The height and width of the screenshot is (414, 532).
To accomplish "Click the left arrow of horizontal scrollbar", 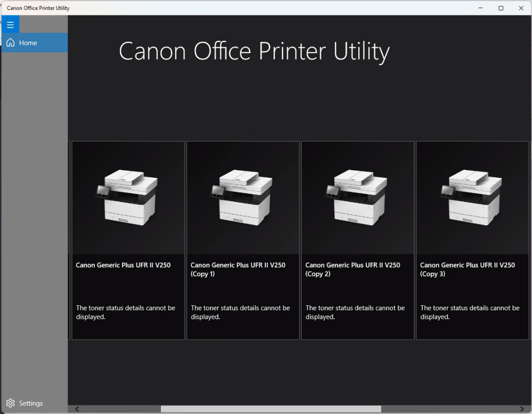I will pyautogui.click(x=77, y=409).
